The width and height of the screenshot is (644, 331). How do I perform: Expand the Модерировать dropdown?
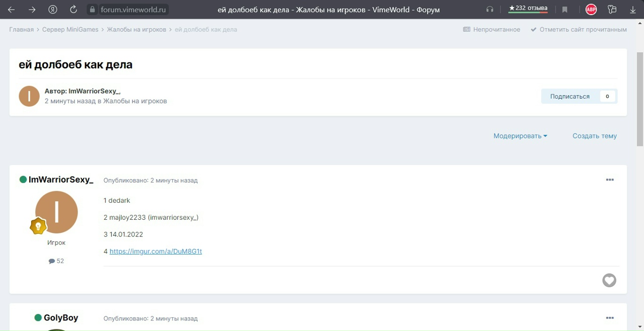pyautogui.click(x=520, y=136)
